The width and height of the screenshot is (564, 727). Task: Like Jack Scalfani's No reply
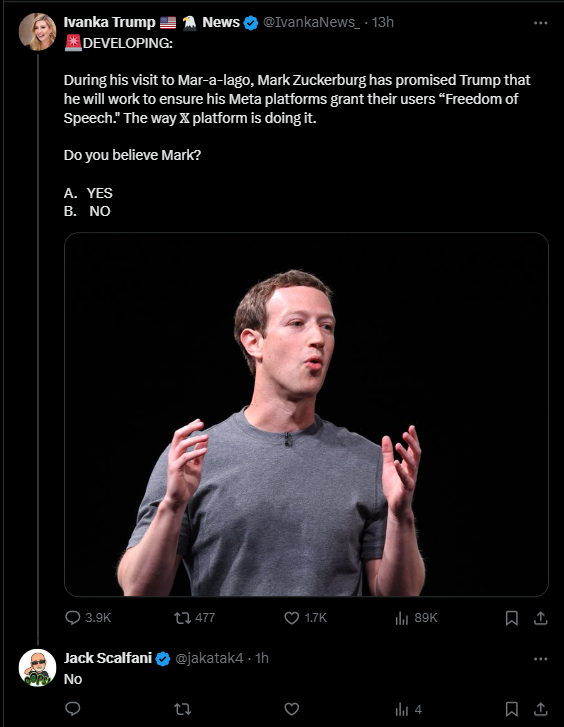(x=291, y=709)
